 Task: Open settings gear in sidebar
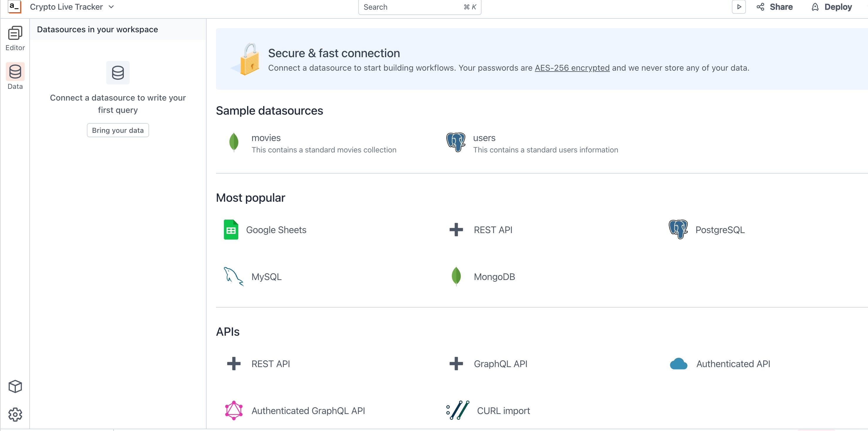(15, 414)
